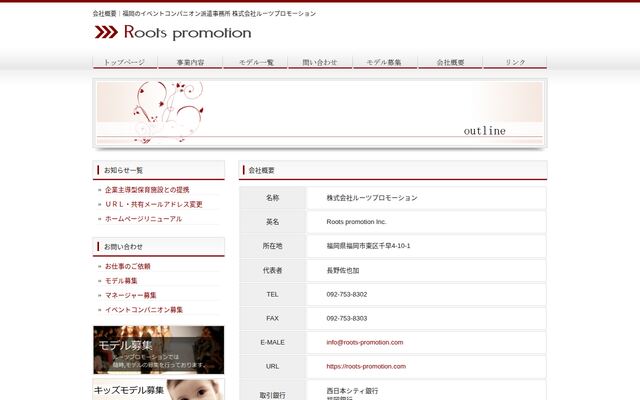Viewport: 640px width, 400px height.
Task: Click the キッズモデル募集 banner image
Action: [x=158, y=389]
